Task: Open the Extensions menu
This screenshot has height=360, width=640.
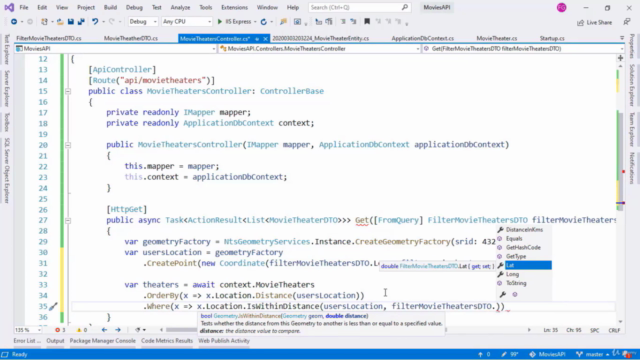Action: click(234, 7)
